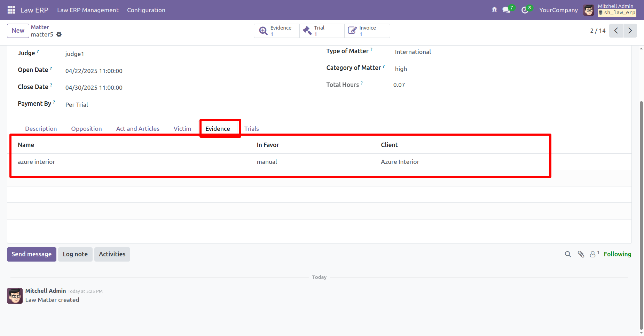Open YourCompany company switcher
The width and height of the screenshot is (644, 336).
(x=558, y=10)
